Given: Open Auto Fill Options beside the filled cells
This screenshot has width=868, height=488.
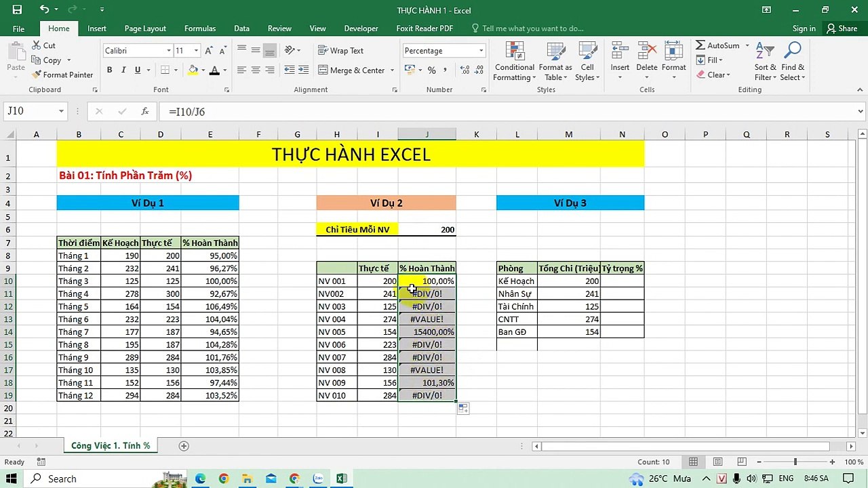Looking at the screenshot, I should [462, 408].
